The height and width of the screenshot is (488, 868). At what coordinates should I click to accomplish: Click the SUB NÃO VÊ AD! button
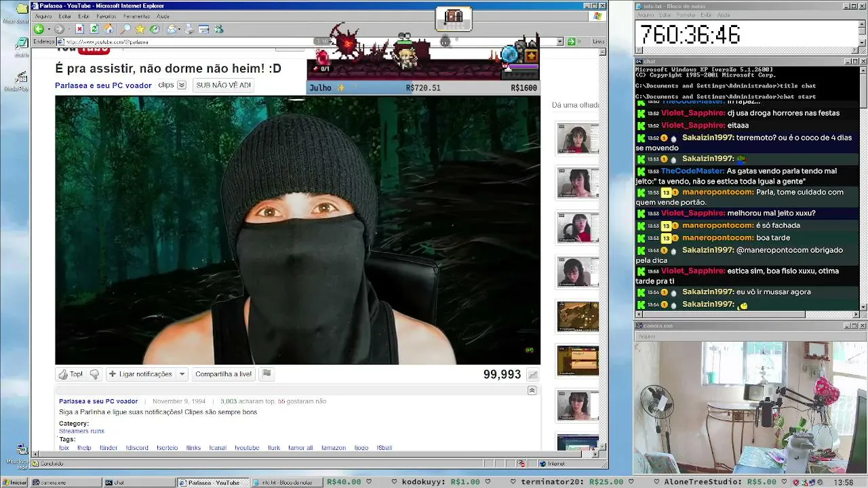click(x=223, y=85)
